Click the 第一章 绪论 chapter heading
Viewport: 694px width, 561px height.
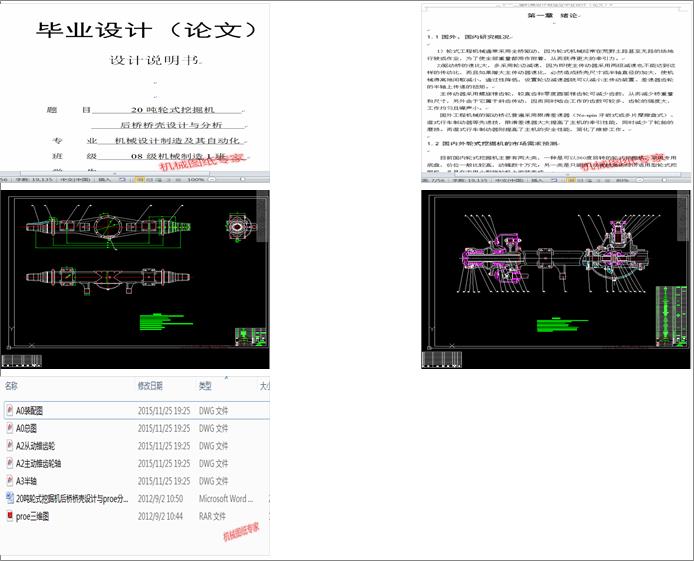[553, 15]
